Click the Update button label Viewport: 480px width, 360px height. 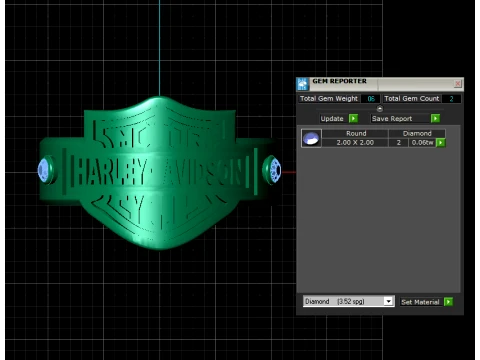[332, 119]
